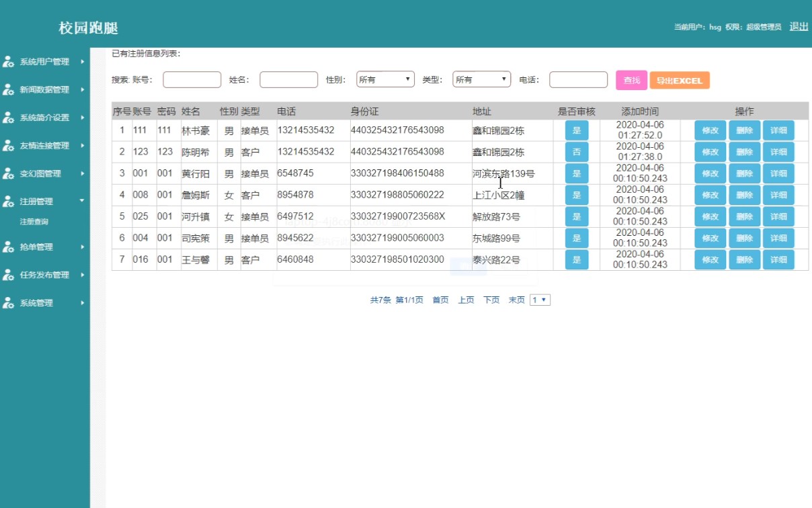The image size is (812, 508).
Task: Click the 系统简介设置 sidebar icon
Action: (x=9, y=118)
